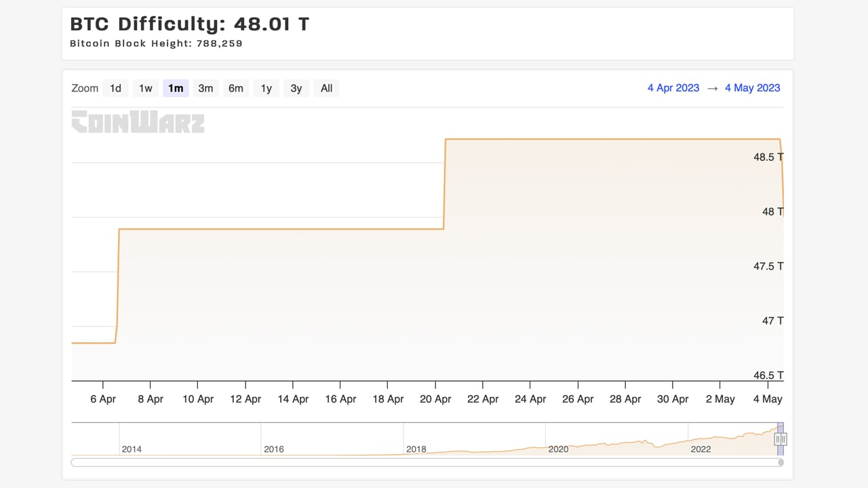
Task: Switch chart zoom to 1w
Action: pos(145,88)
